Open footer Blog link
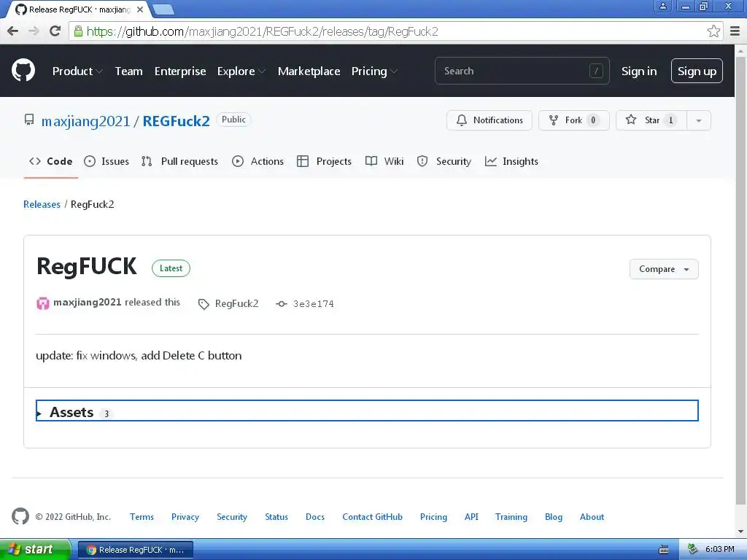The width and height of the screenshot is (747, 560). coord(554,517)
